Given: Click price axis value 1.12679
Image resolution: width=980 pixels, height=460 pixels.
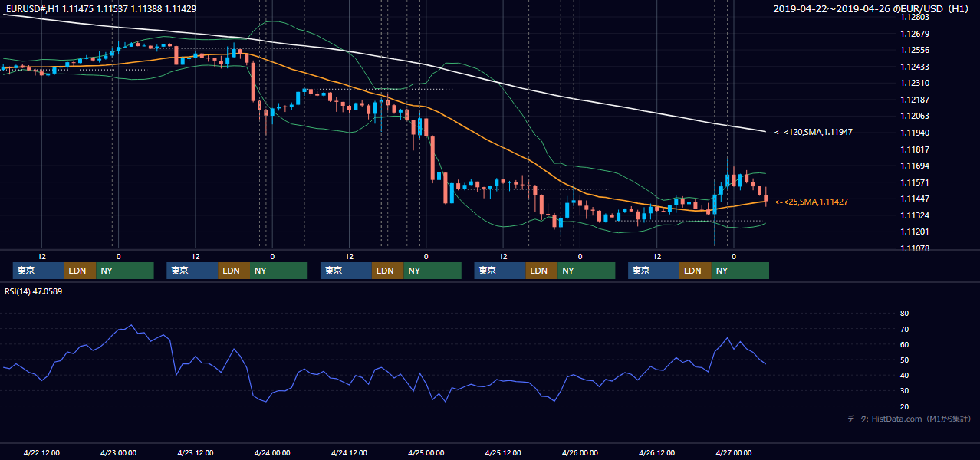Looking at the screenshot, I should (x=916, y=34).
